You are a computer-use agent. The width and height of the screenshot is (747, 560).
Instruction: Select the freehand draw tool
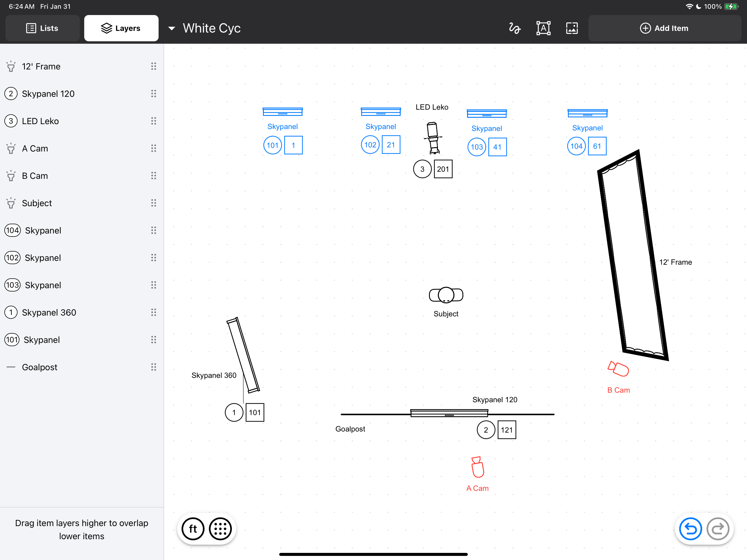pyautogui.click(x=514, y=28)
